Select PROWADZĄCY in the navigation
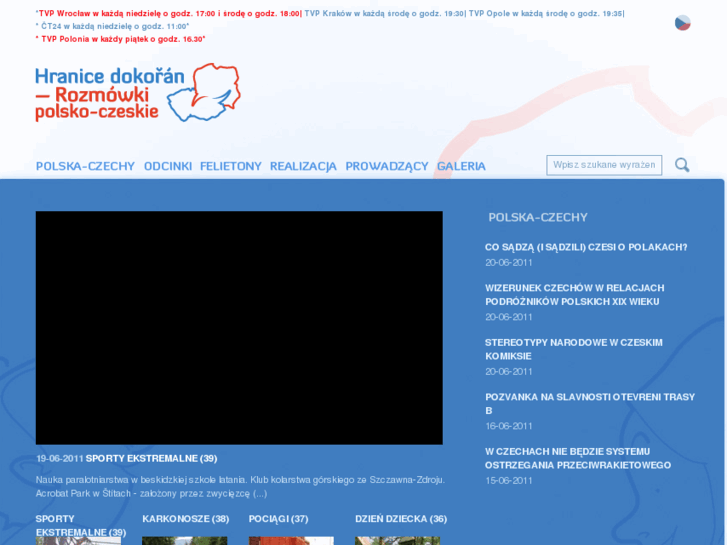The image size is (727, 545). click(x=387, y=167)
